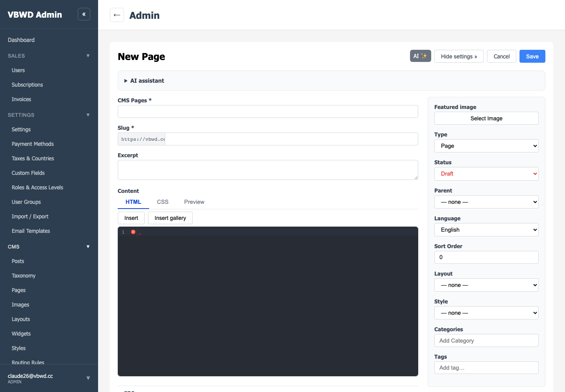Image resolution: width=565 pixels, height=392 pixels.
Task: Click Hide settings button
Action: pos(459,56)
